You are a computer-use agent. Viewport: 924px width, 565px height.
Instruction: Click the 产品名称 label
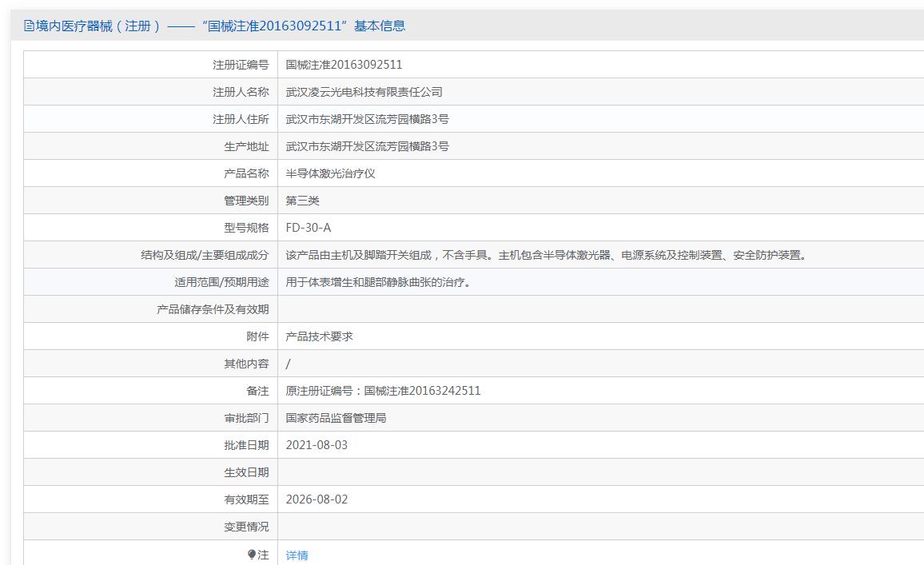click(246, 173)
